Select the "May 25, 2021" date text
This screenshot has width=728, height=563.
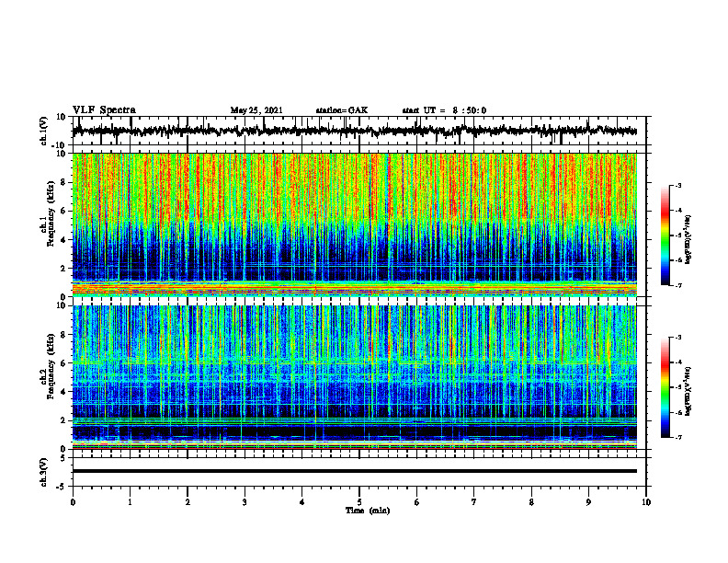coord(256,110)
